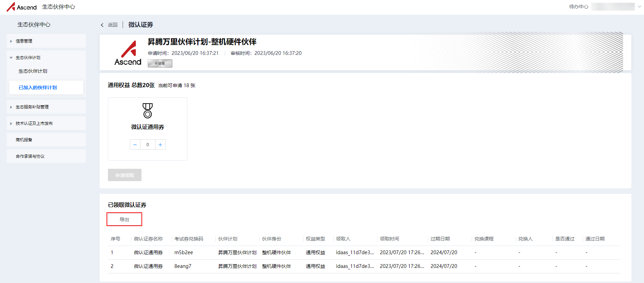Click the voucher quantity input field

coord(148,144)
